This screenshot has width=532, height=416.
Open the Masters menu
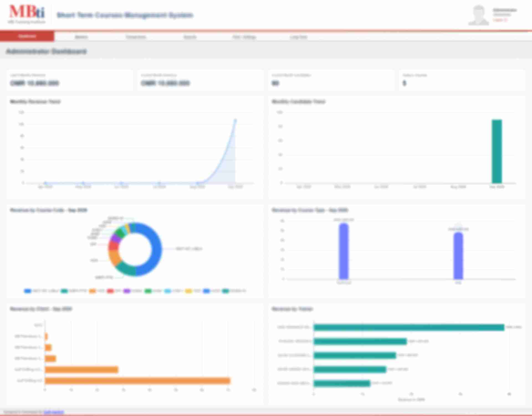tap(81, 37)
